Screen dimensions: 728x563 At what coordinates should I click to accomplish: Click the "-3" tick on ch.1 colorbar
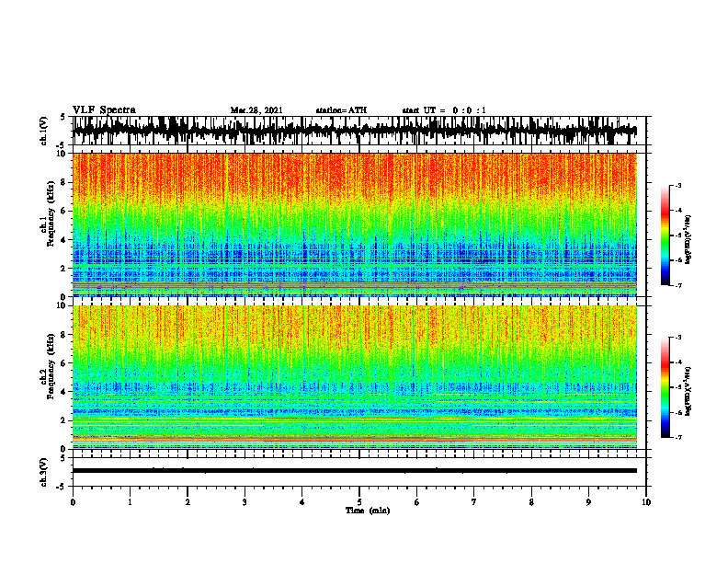[x=677, y=186]
